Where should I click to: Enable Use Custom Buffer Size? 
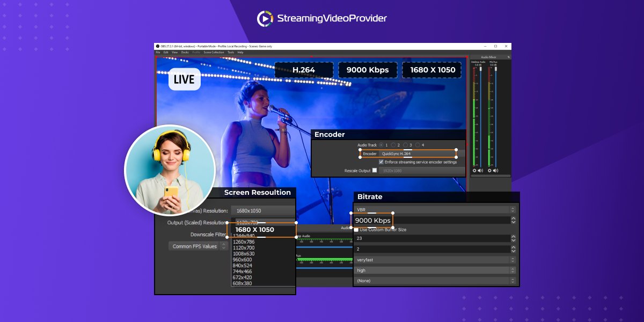pos(356,229)
